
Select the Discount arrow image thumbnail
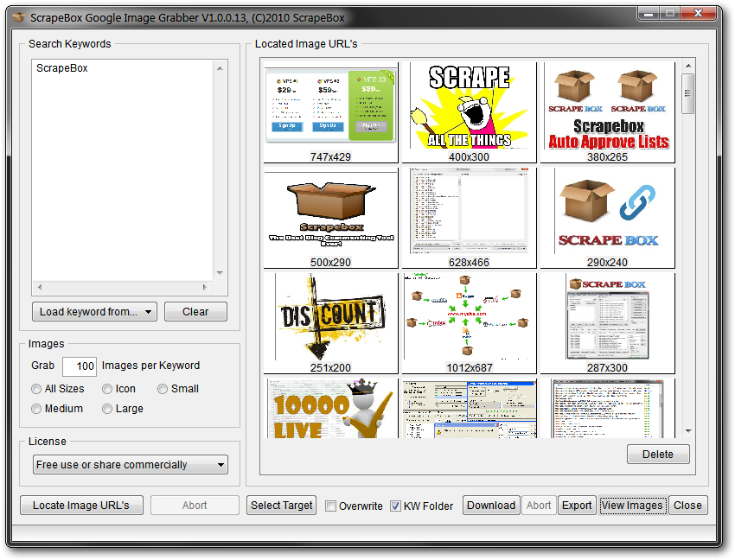(330, 316)
